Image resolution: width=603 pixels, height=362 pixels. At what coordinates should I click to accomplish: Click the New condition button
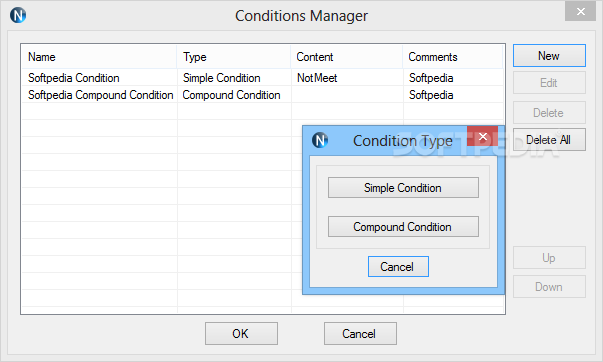tap(549, 56)
